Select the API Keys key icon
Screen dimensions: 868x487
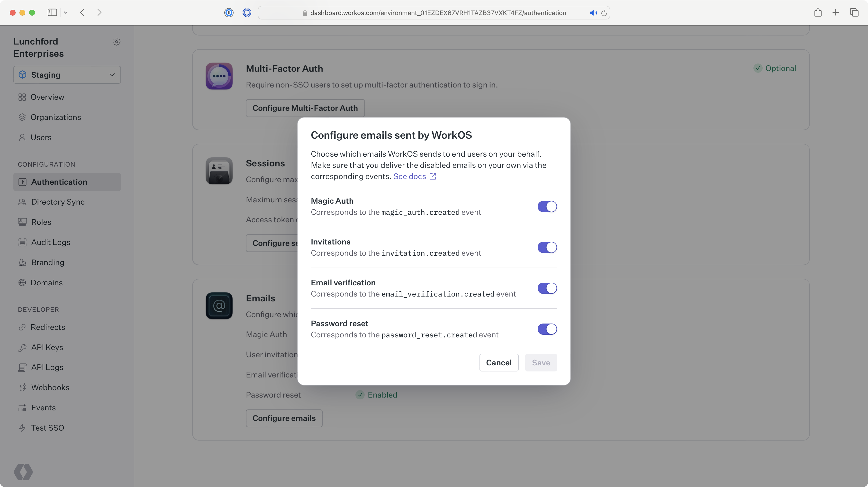[22, 347]
